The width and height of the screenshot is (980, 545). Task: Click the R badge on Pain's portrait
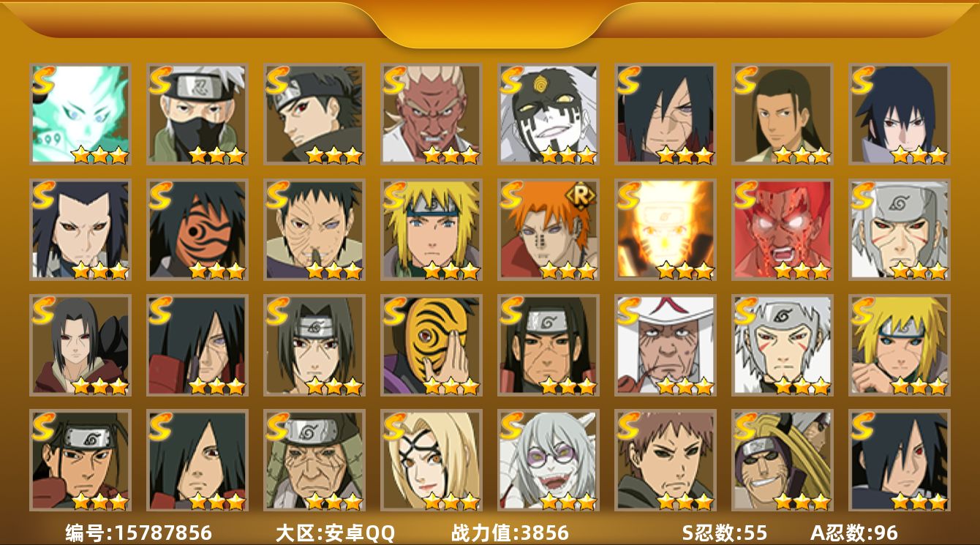(x=584, y=195)
